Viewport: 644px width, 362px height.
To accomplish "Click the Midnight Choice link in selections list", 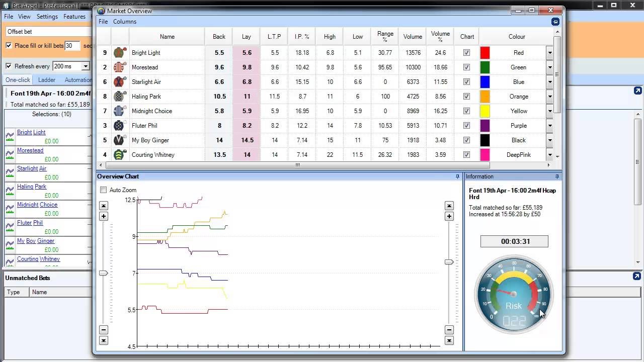I will (x=37, y=205).
